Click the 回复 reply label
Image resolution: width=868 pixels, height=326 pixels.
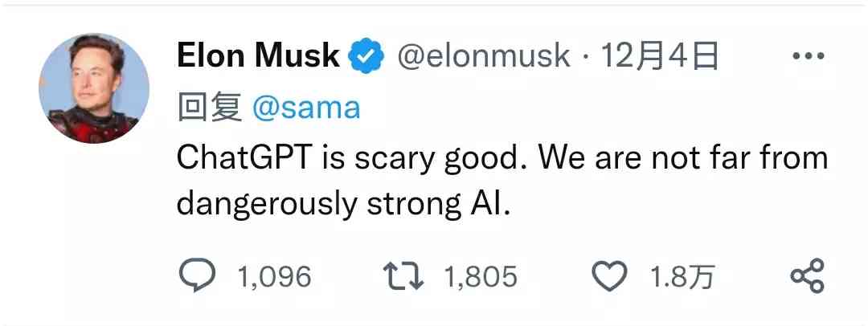pyautogui.click(x=209, y=107)
